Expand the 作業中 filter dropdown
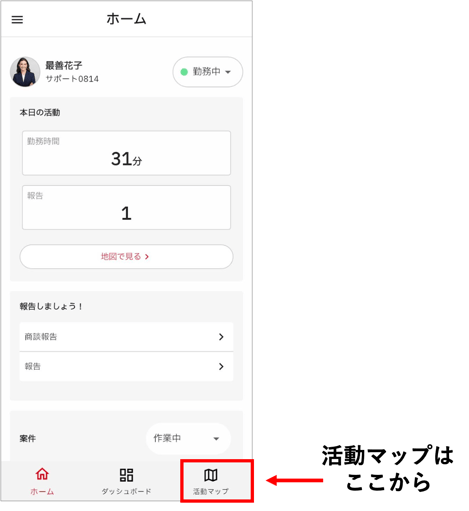This screenshot has width=469, height=511. (x=188, y=438)
